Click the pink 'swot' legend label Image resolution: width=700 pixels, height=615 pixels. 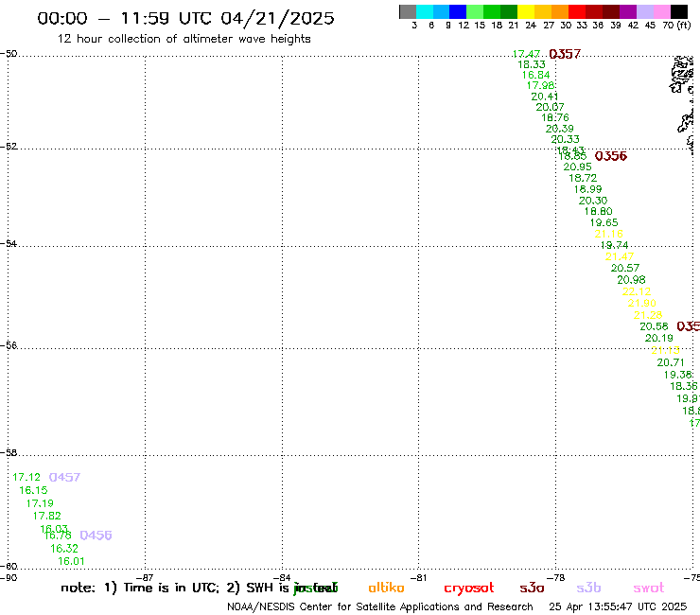coord(649,588)
